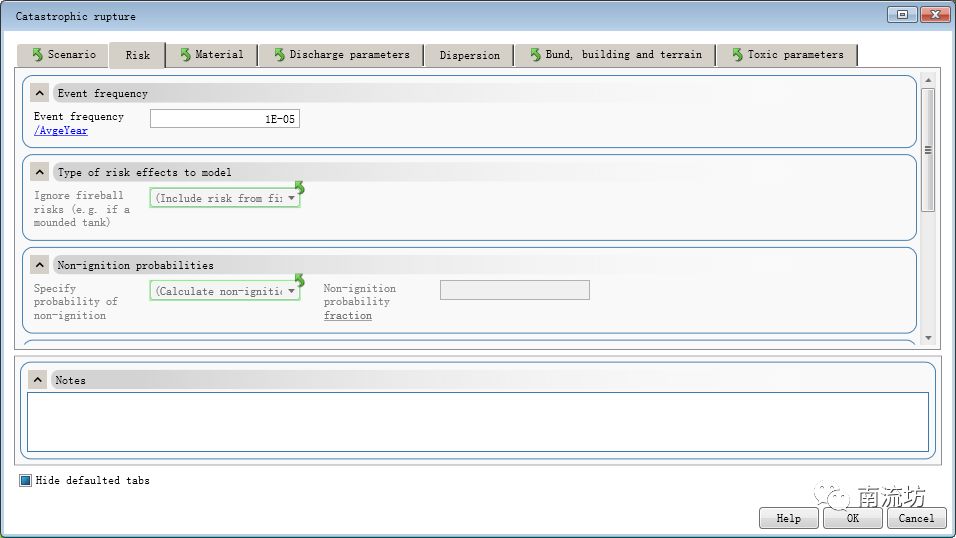Click green arrow icon on Bund tab
Image resolution: width=956 pixels, height=538 pixels.
click(535, 55)
